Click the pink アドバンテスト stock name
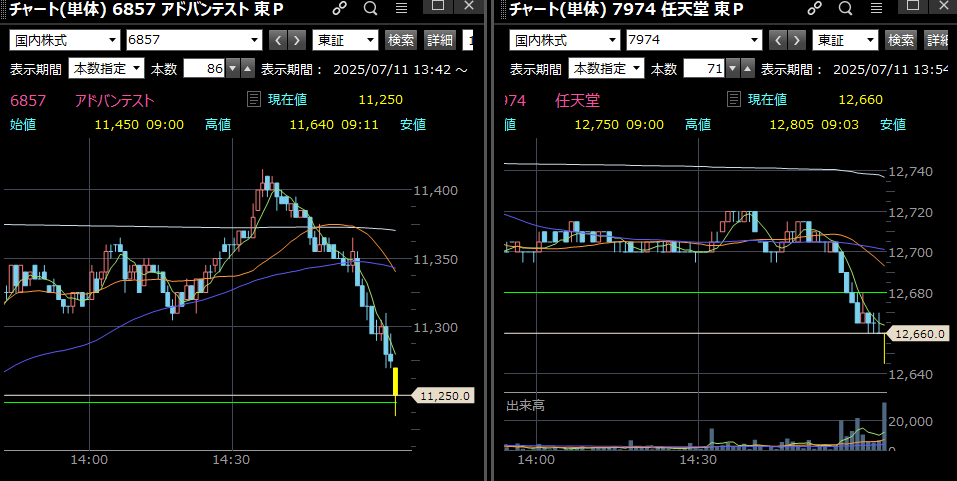This screenshot has height=481, width=957. tap(115, 100)
